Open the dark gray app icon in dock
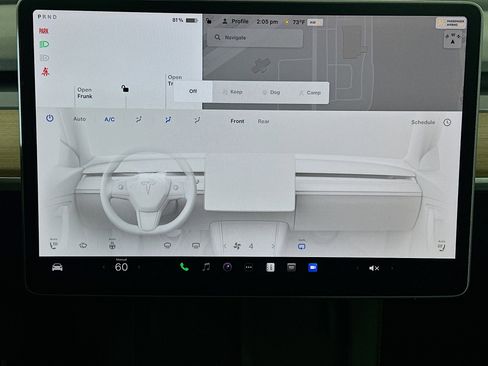Screen dimensions: 488x366 coord(291,267)
